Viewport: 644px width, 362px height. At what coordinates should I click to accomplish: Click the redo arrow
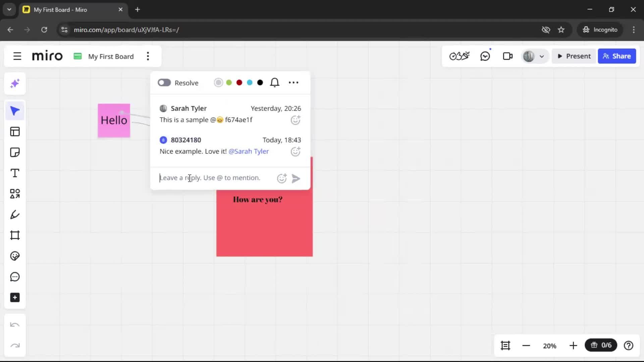pyautogui.click(x=15, y=346)
